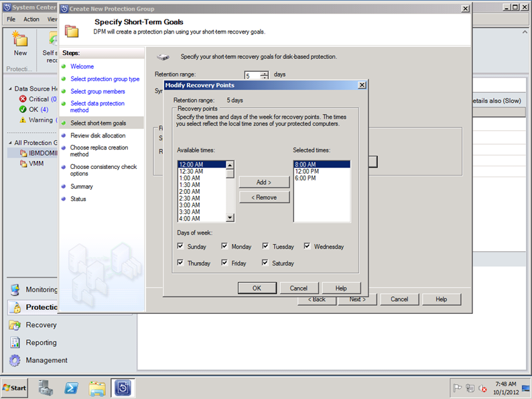Select 12:30 AM in Available times
This screenshot has width=532, height=399.
pyautogui.click(x=202, y=172)
